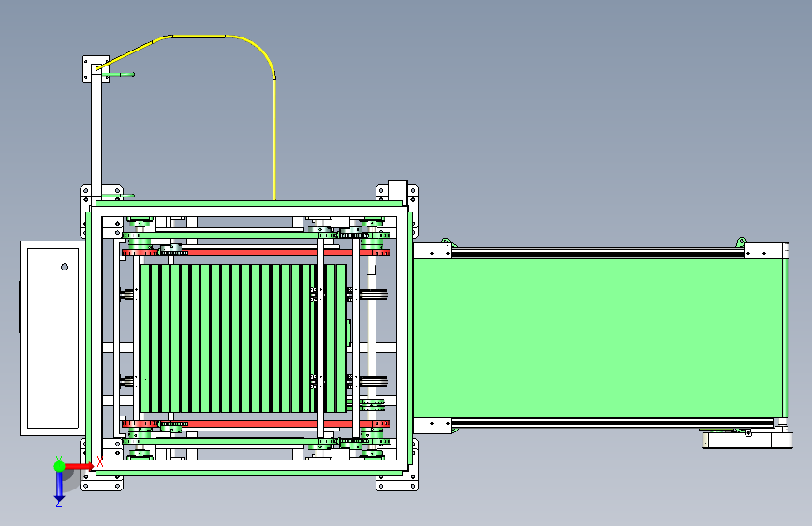
Task: Select the large green conveyor belt surface
Action: click(599, 338)
